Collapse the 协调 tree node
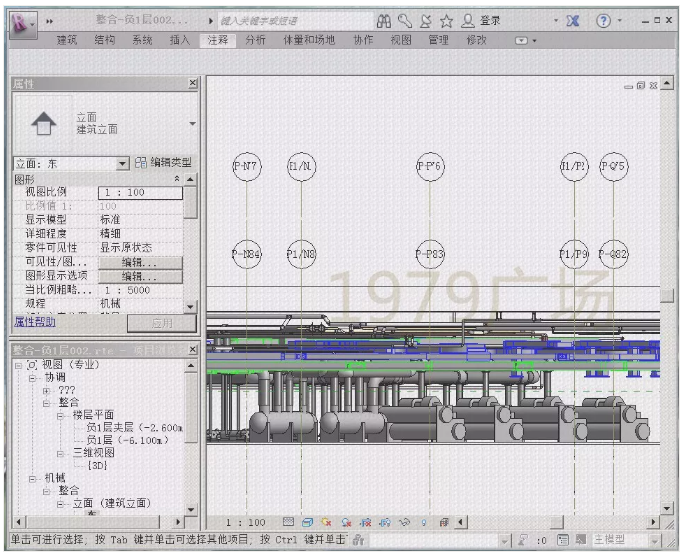The width and height of the screenshot is (686, 556). pyautogui.click(x=32, y=378)
